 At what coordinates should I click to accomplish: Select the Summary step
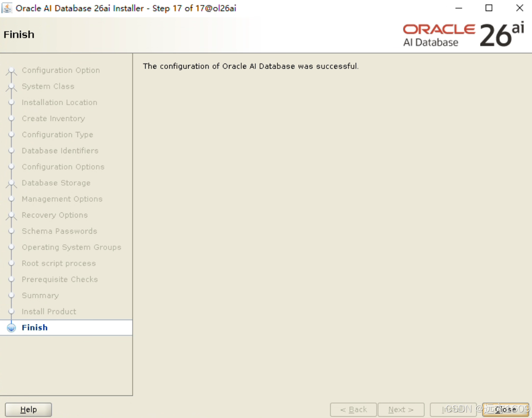[40, 295]
